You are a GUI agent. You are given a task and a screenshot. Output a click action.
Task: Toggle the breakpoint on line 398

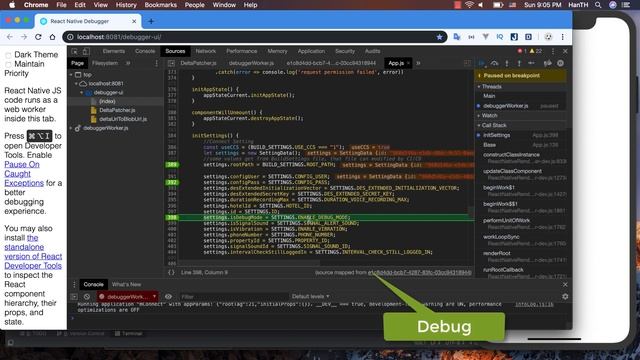tap(172, 217)
